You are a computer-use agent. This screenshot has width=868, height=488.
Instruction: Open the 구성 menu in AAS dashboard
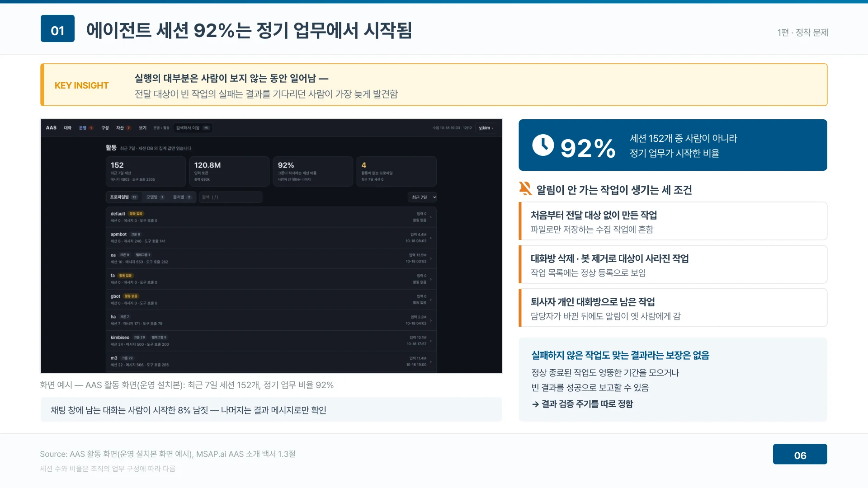pyautogui.click(x=105, y=128)
